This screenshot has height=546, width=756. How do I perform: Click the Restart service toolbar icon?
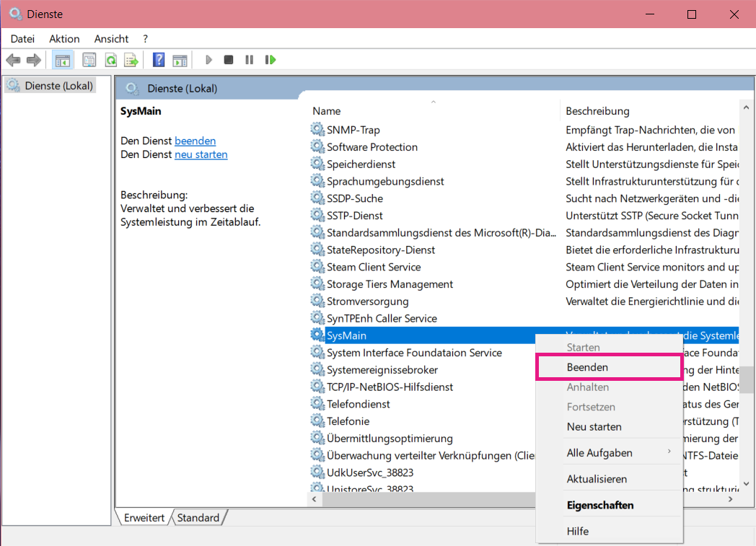(x=271, y=60)
